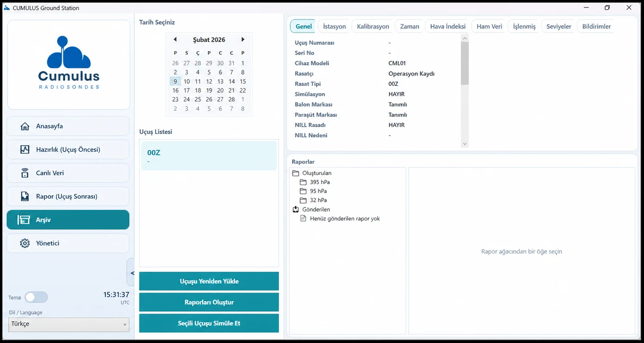The image size is (644, 343).
Task: Click the Arşiv archive icon
Action: pyautogui.click(x=24, y=220)
